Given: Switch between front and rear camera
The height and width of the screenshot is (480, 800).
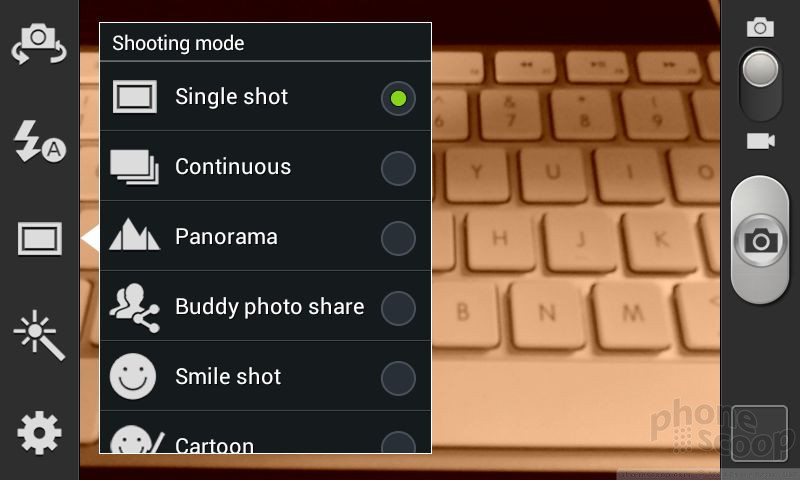Looking at the screenshot, I should point(39,44).
